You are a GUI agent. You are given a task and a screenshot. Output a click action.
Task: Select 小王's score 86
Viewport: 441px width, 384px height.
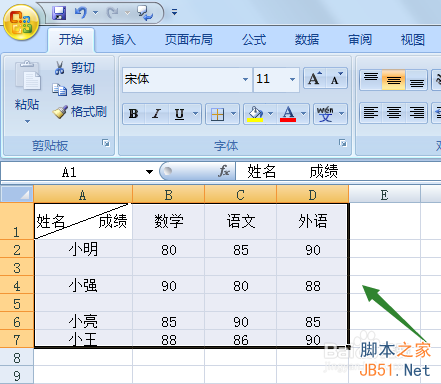(241, 339)
